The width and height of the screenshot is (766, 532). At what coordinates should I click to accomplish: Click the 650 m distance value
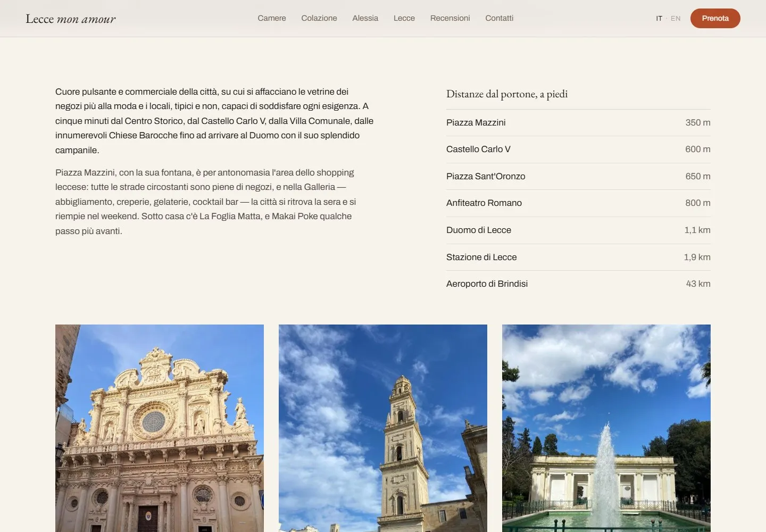click(698, 176)
